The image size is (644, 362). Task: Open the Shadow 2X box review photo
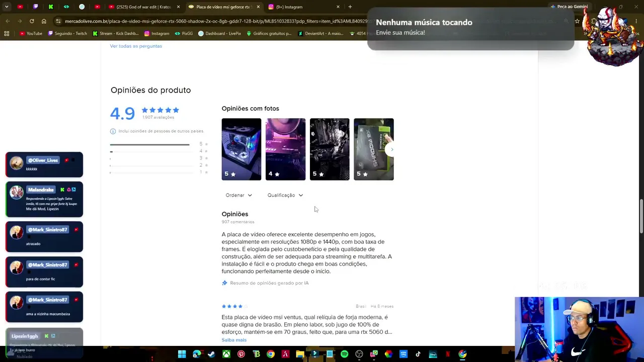374,149
